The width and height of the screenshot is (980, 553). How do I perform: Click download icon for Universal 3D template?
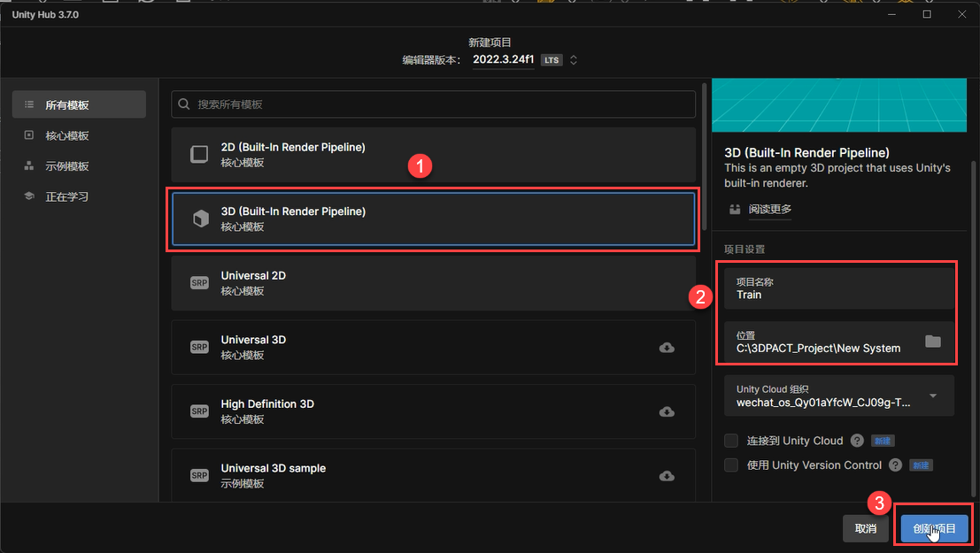click(x=667, y=348)
